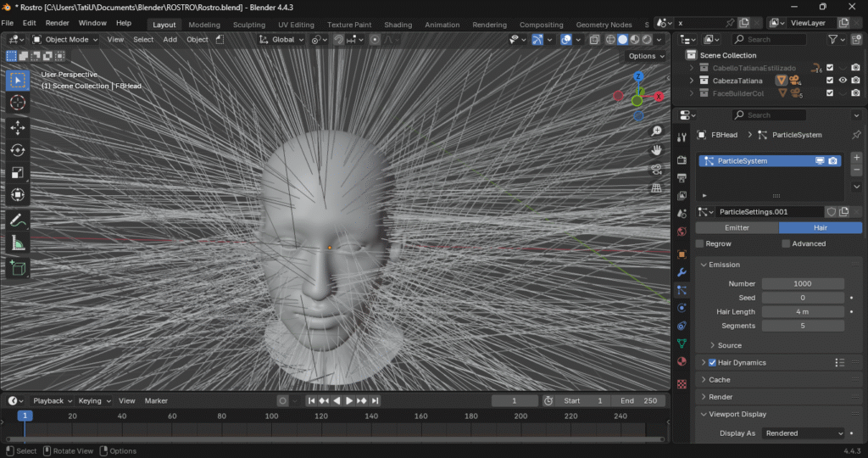Image resolution: width=868 pixels, height=458 pixels.
Task: Click the zoom magnifier viewport icon
Action: (x=656, y=131)
